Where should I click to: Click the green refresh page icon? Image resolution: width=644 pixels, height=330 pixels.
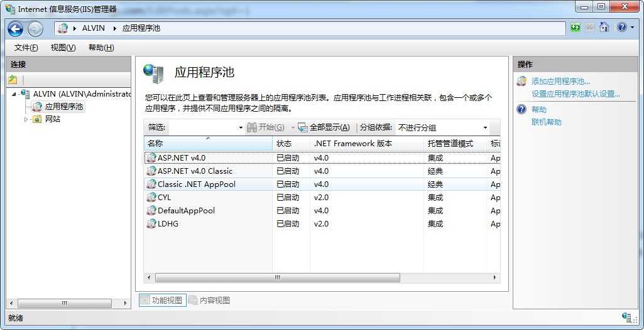(576, 28)
